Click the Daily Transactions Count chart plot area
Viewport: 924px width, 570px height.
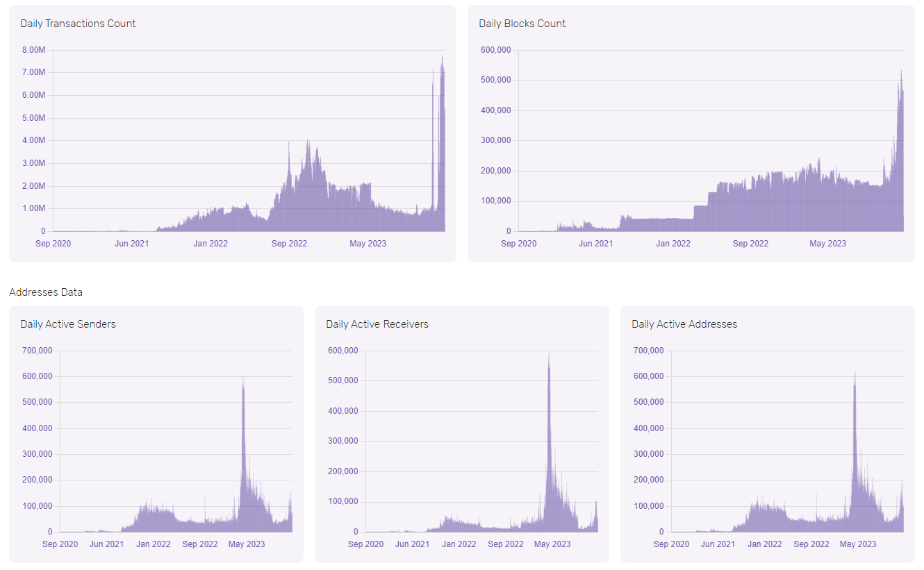[249, 141]
